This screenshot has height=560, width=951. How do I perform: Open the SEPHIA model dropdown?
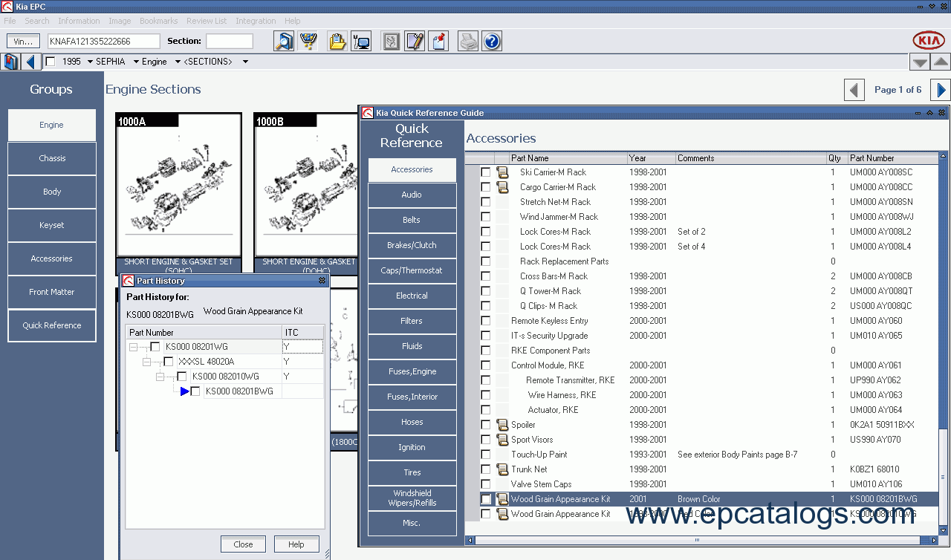coord(135,62)
